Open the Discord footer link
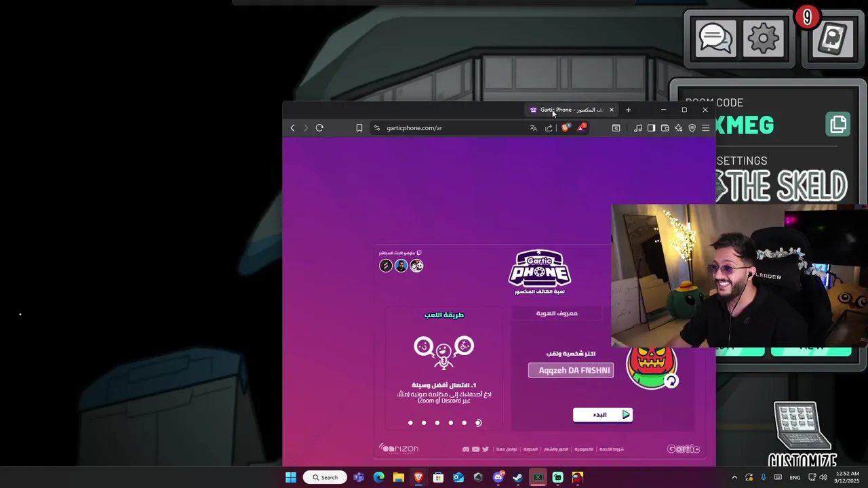The width and height of the screenshot is (868, 488). (465, 449)
